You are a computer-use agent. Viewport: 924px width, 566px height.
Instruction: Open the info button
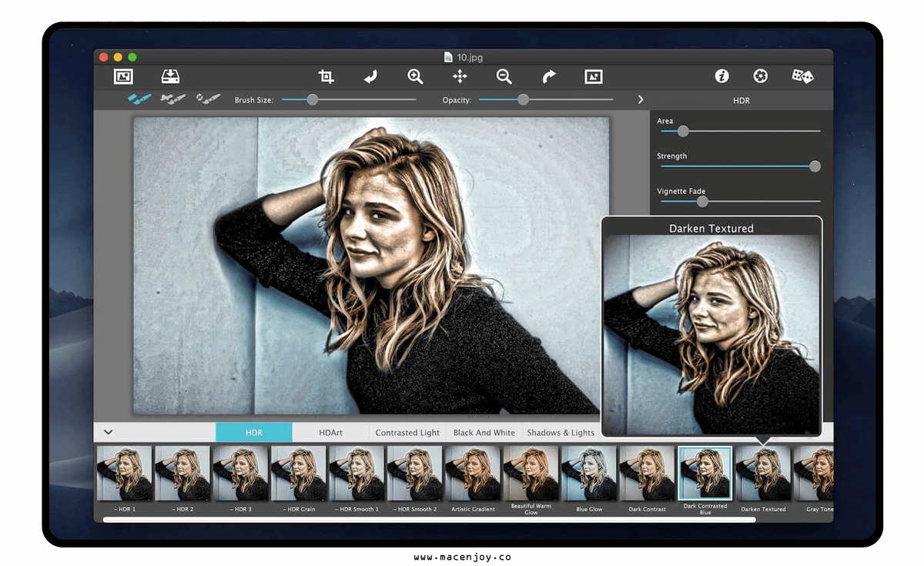tap(721, 76)
